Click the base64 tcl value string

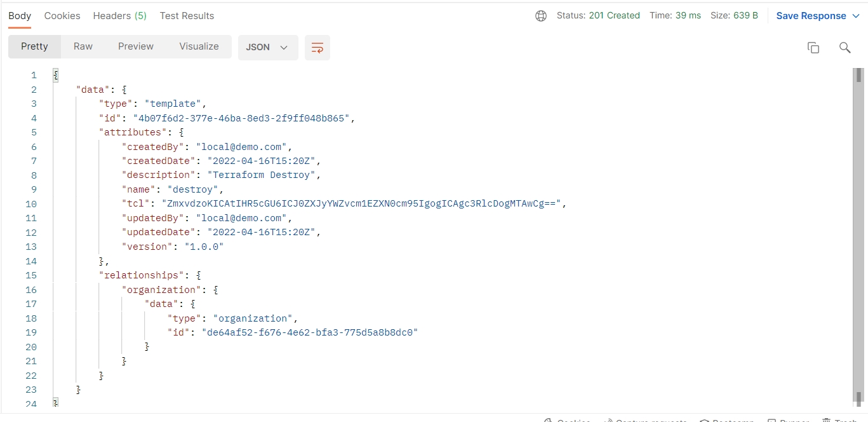[x=363, y=204]
